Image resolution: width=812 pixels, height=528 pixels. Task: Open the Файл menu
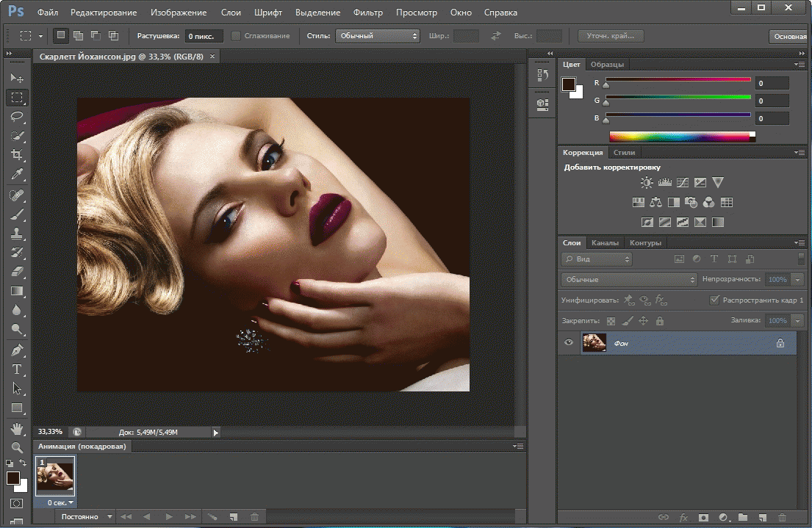(x=48, y=12)
